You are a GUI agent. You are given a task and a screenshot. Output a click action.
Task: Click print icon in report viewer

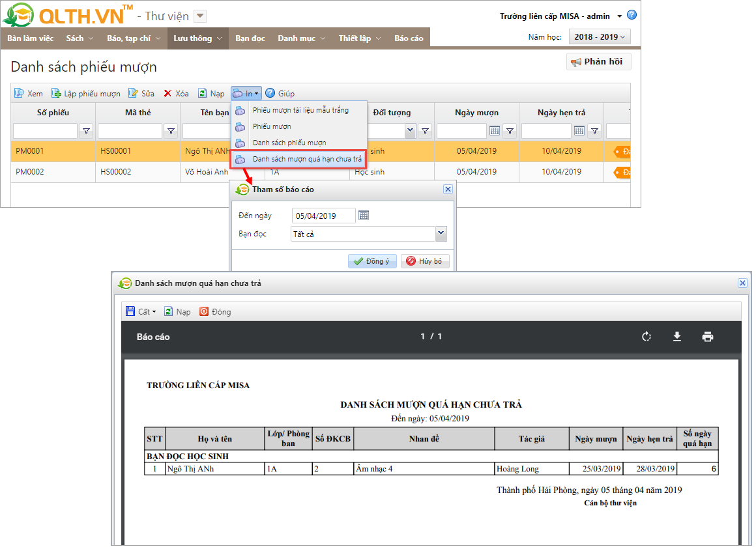[x=707, y=337]
